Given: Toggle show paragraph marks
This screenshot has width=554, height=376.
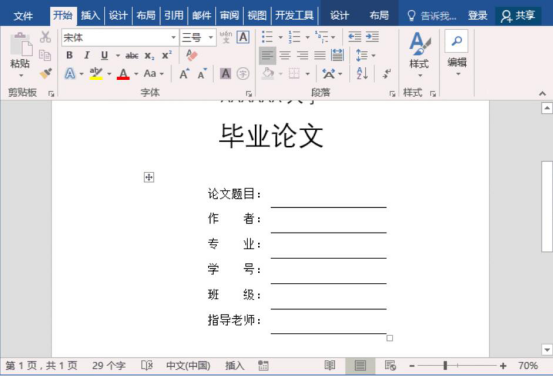Looking at the screenshot, I should tap(387, 74).
